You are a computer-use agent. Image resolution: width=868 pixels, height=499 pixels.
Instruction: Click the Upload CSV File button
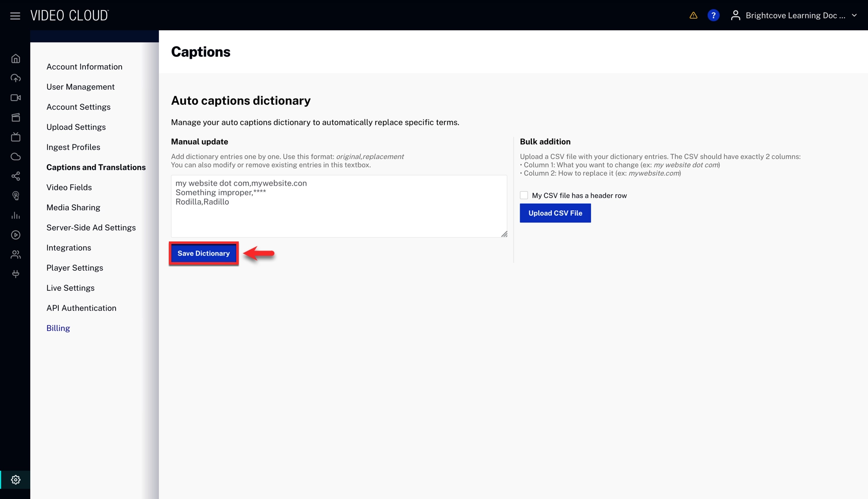[x=555, y=213]
